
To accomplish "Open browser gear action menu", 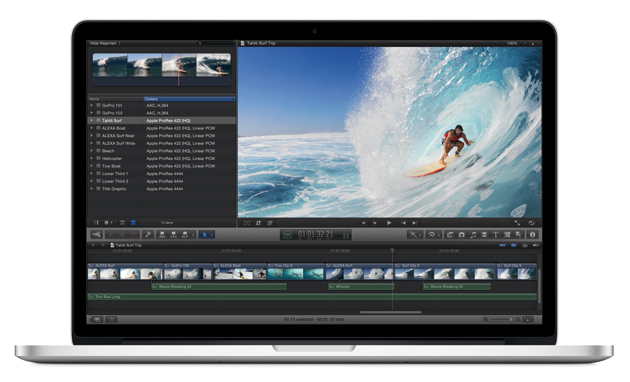I will 108,223.
